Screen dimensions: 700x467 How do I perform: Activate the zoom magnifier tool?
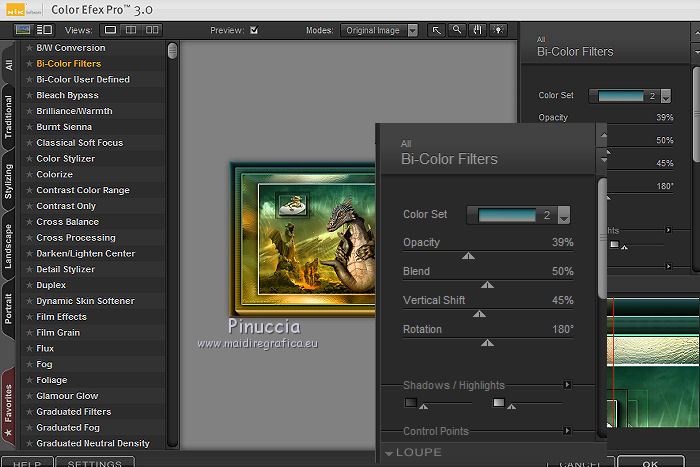click(457, 30)
